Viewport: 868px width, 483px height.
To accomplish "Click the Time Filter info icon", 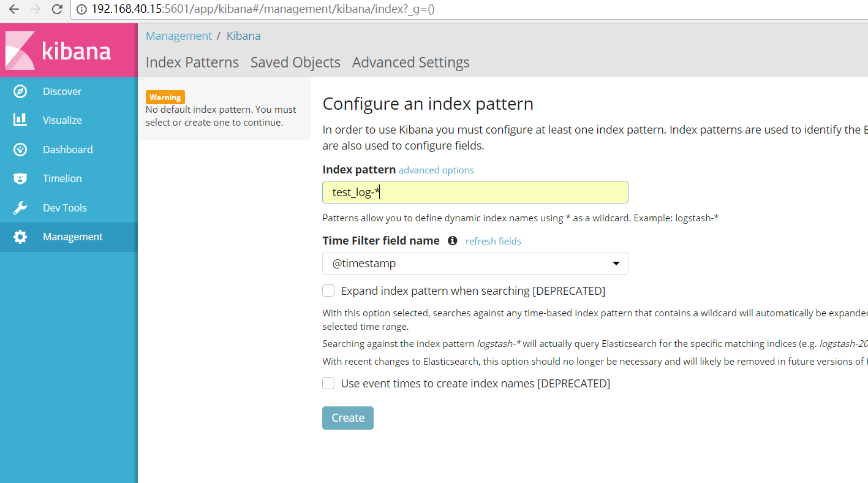I will [452, 241].
